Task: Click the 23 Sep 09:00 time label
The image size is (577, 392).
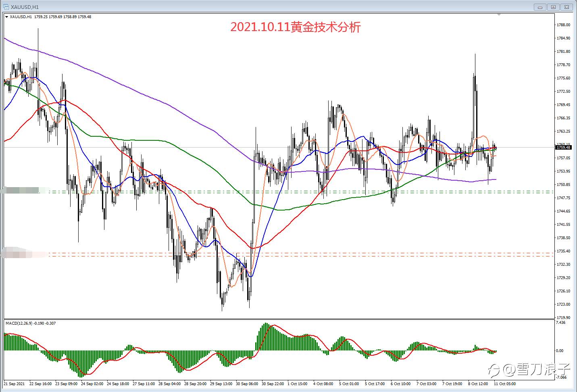Action: [66, 384]
